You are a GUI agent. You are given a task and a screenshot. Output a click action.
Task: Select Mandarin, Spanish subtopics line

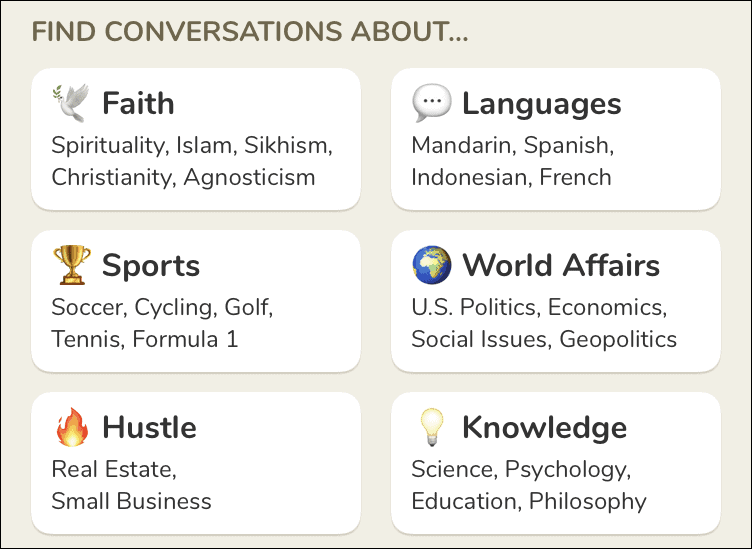(513, 145)
